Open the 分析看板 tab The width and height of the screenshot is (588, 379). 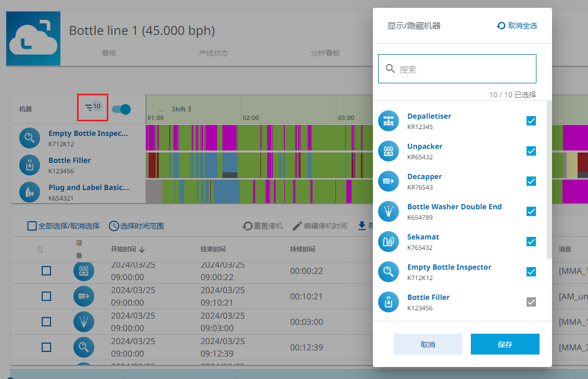[325, 53]
